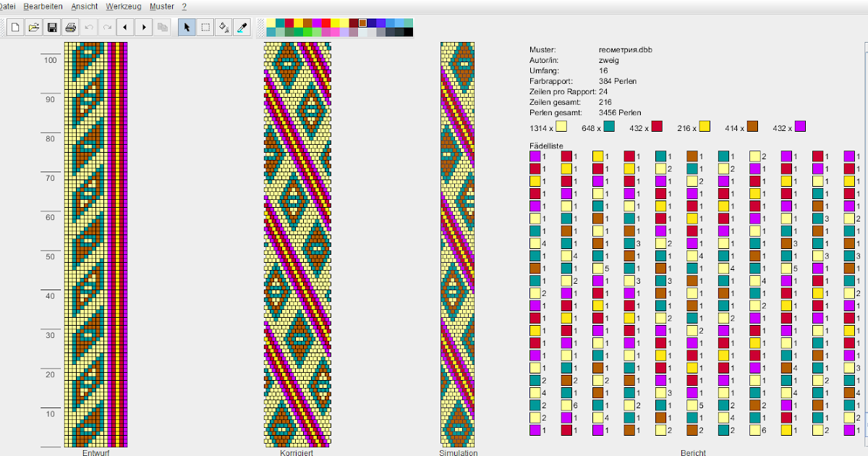Open the Muster menu
Viewport: 868px width, 456px height.
click(x=162, y=6)
